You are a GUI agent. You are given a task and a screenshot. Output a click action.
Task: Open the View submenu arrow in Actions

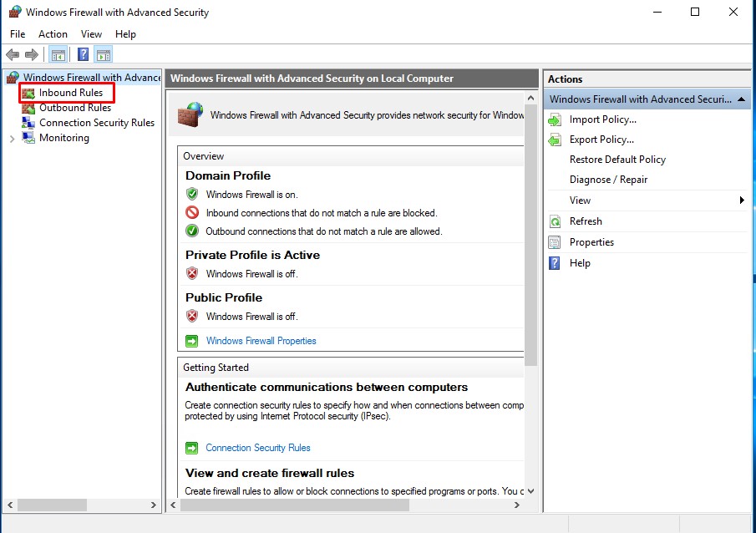point(742,201)
